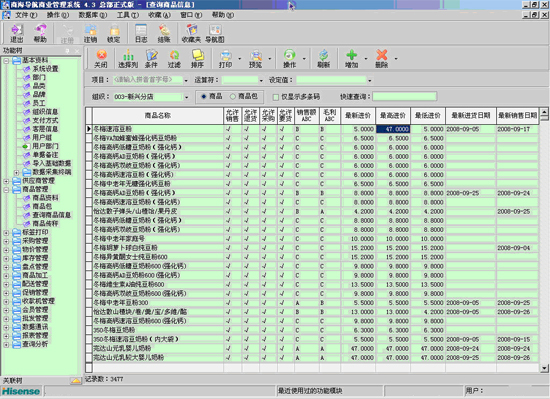Click the 排序 (Sort) toolbar icon
Image resolution: width=550 pixels, height=399 pixels.
pyautogui.click(x=197, y=59)
